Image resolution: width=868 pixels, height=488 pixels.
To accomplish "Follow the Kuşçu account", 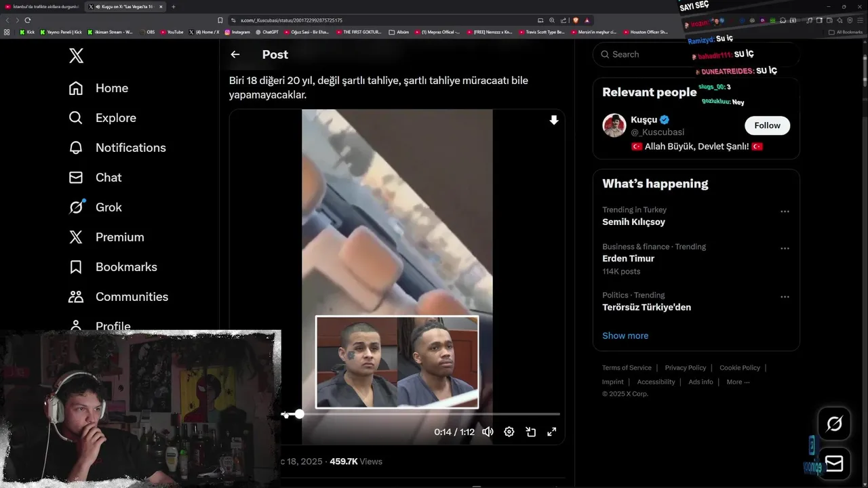I will 767,125.
